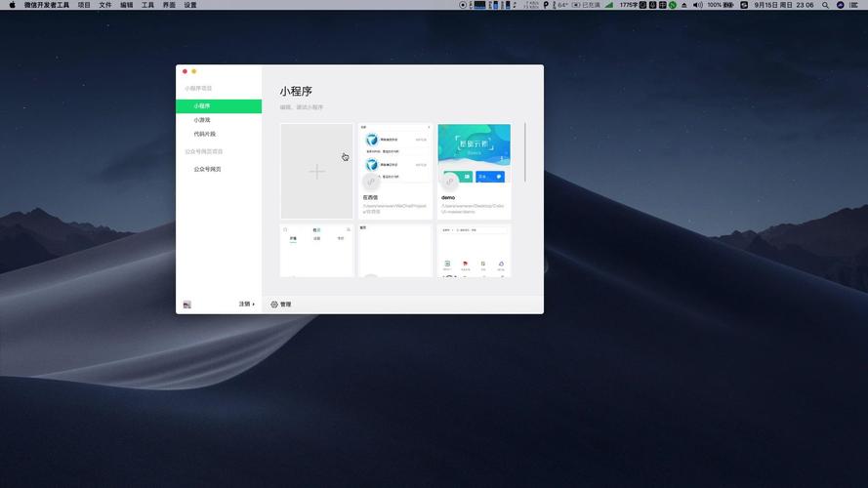Open the 界面 menu
The height and width of the screenshot is (488, 868).
pos(169,5)
